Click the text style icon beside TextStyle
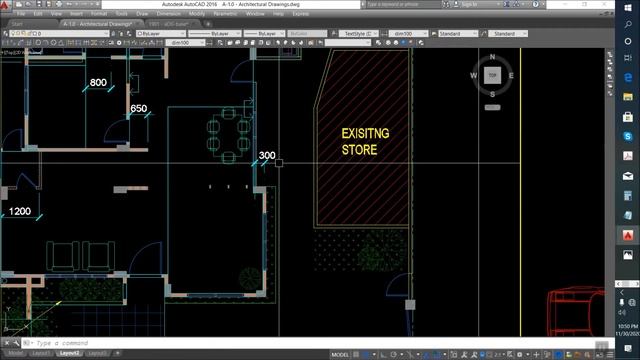640x360 pixels. [334, 33]
